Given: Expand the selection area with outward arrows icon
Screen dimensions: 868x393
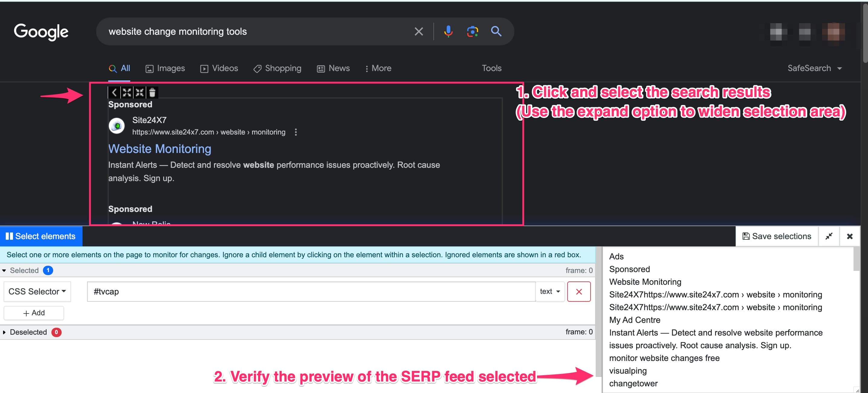Looking at the screenshot, I should tap(127, 92).
